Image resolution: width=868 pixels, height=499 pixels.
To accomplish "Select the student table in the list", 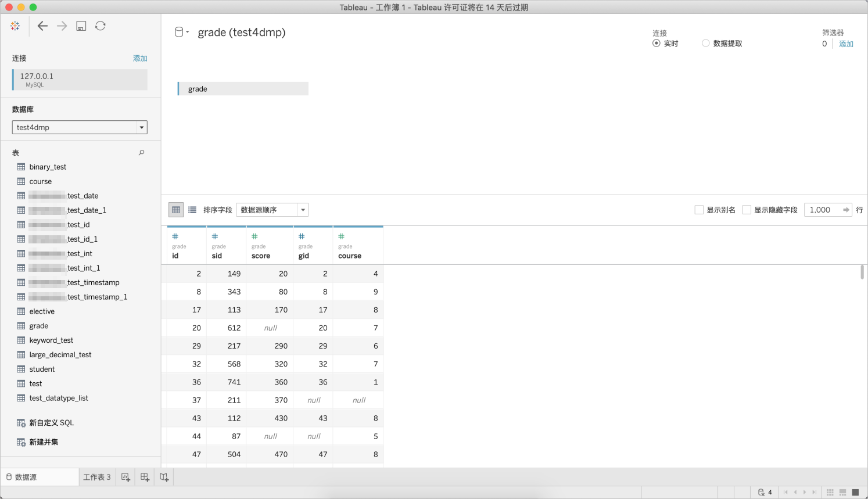I will click(x=42, y=369).
